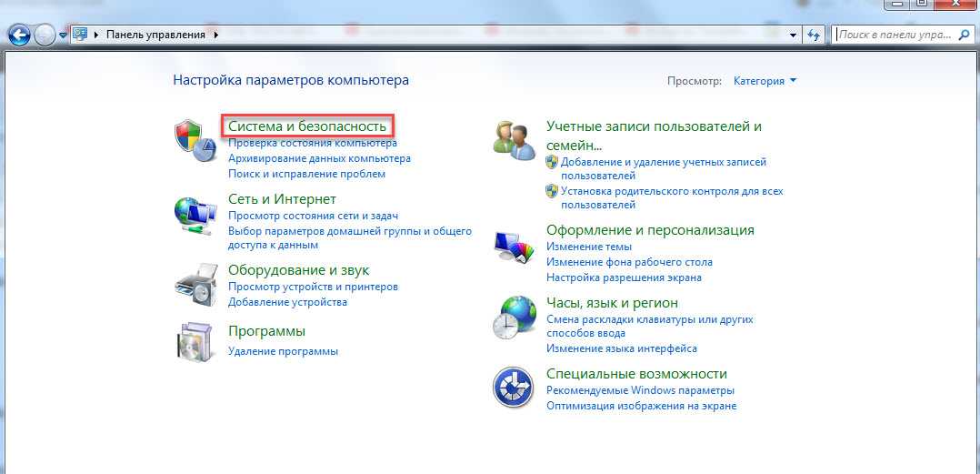Expand the arrow after "Панель управления" breadcrumb
The width and height of the screenshot is (980, 474).
[216, 35]
